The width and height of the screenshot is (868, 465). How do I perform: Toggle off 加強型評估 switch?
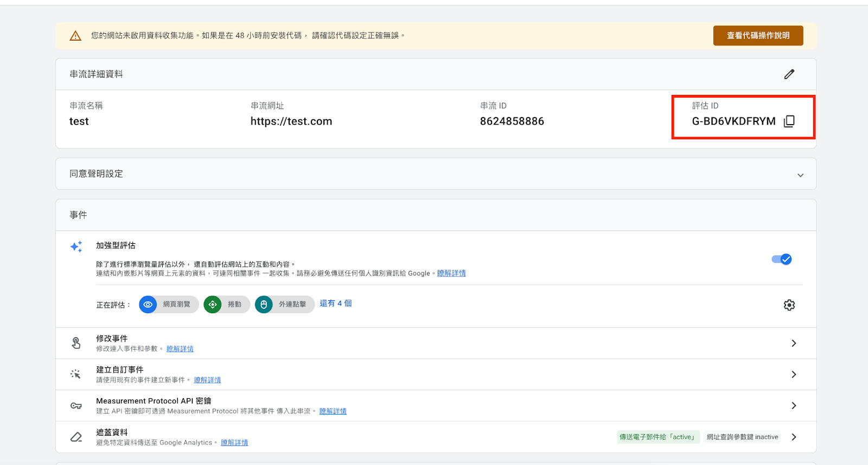782,259
